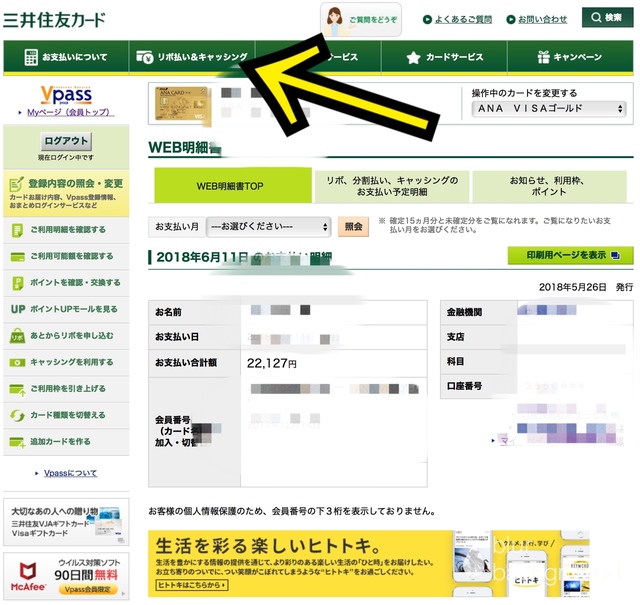
Task: Click the 三井住友カード logo
Action: point(54,20)
